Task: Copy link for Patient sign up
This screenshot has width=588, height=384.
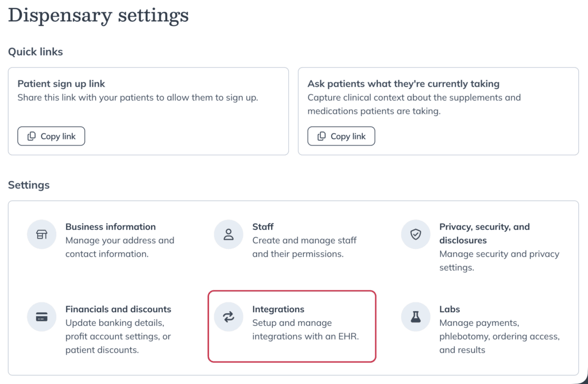Action: 51,136
